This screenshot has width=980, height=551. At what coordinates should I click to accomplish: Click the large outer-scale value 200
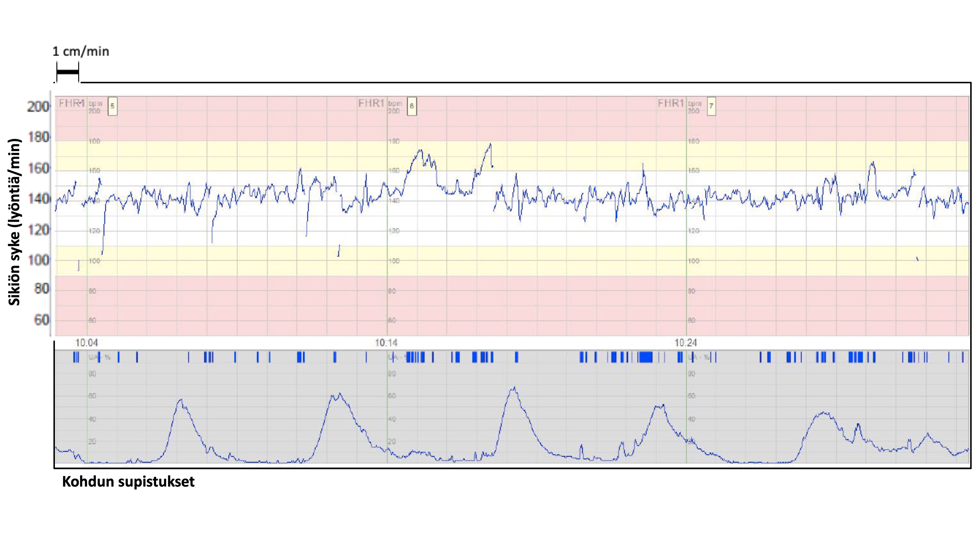[38, 107]
